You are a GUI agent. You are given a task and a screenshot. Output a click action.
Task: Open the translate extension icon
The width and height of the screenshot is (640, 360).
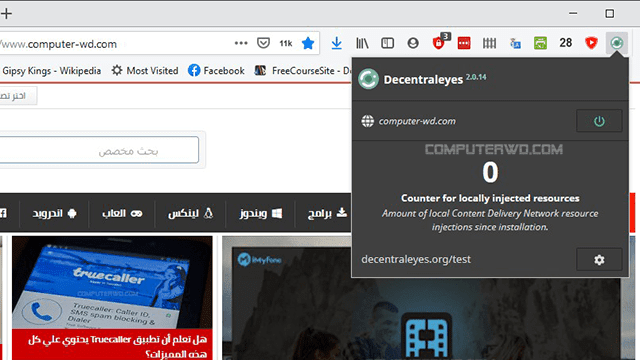(x=515, y=43)
